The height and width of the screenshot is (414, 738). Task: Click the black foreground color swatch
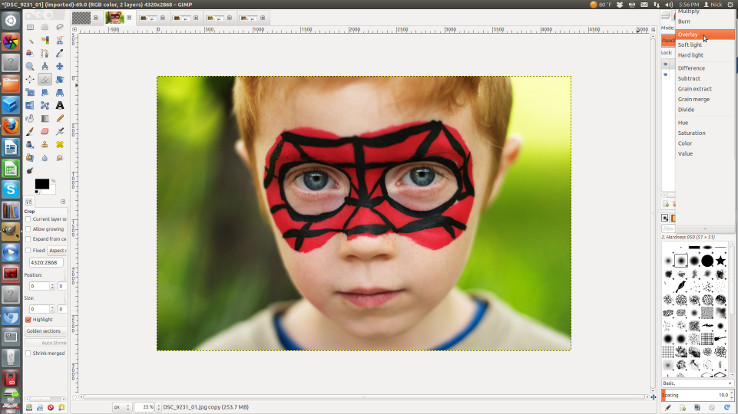click(41, 184)
